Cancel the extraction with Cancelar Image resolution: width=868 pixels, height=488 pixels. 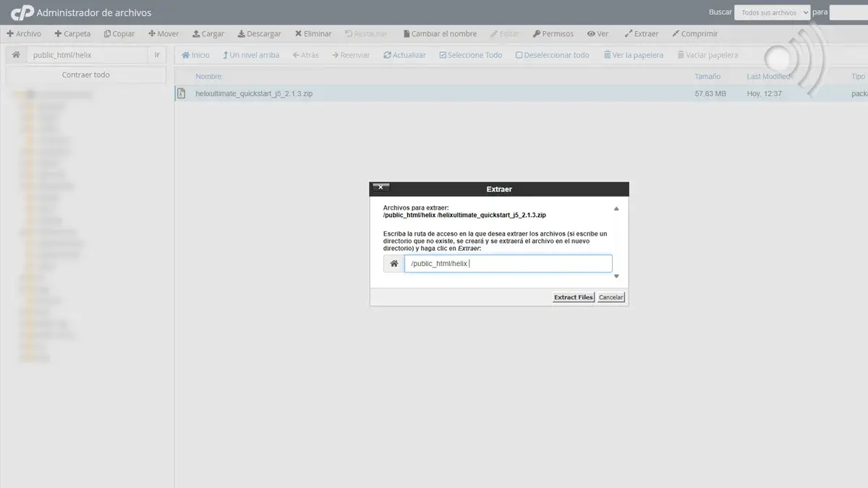[x=610, y=296]
